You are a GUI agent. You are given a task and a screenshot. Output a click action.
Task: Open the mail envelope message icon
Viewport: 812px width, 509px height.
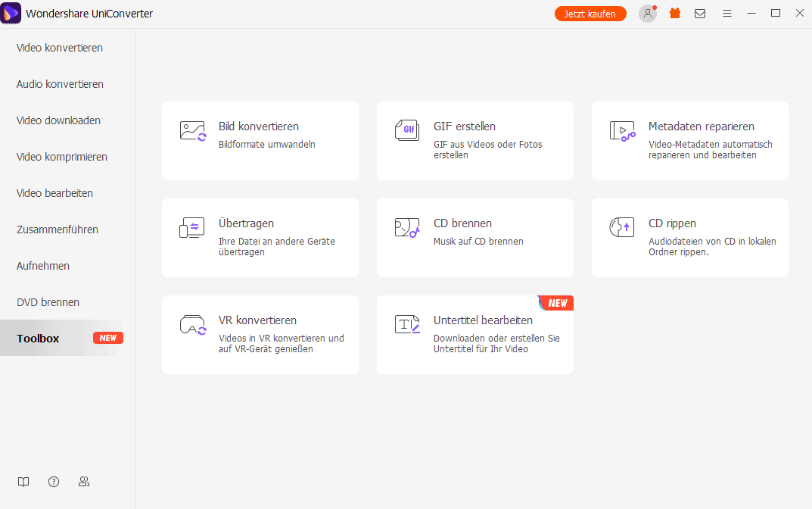(x=700, y=14)
